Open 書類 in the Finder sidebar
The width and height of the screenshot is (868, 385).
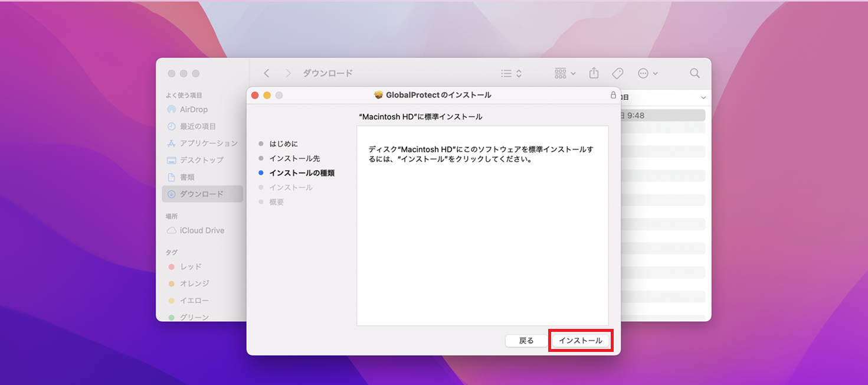pyautogui.click(x=202, y=177)
